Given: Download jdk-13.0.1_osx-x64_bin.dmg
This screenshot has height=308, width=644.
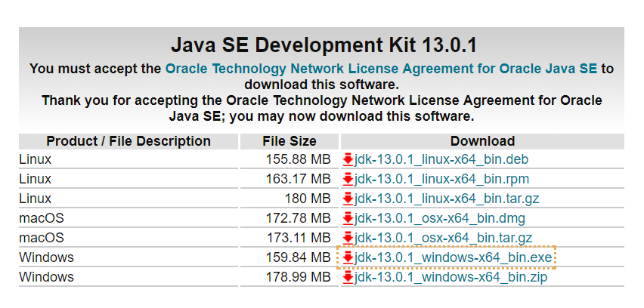Looking at the screenshot, I should click(439, 219).
